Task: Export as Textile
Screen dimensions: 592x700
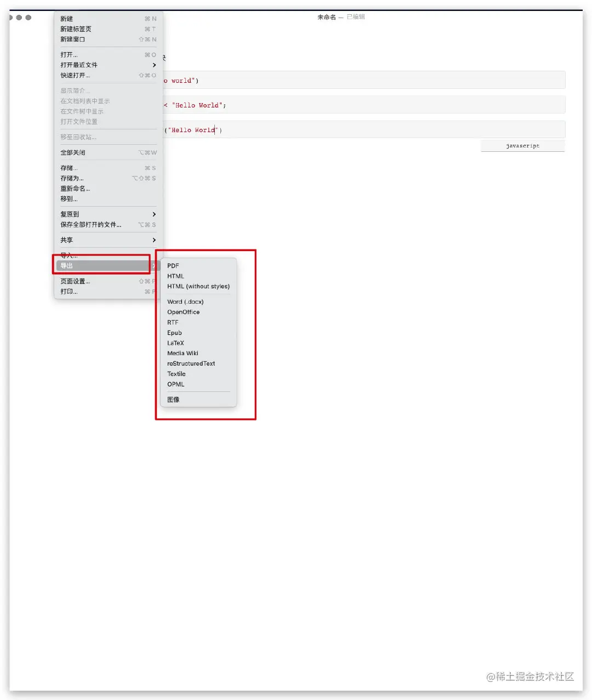Action: click(198, 374)
